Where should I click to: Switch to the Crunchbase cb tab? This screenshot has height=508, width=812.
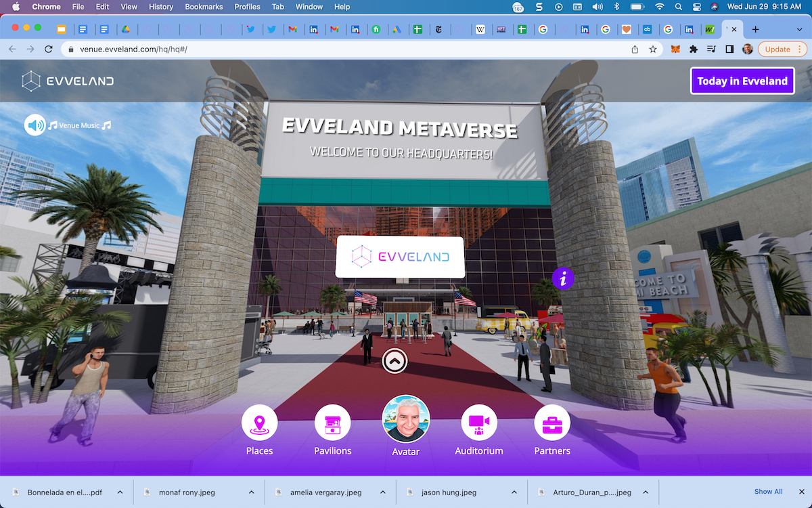tap(647, 29)
